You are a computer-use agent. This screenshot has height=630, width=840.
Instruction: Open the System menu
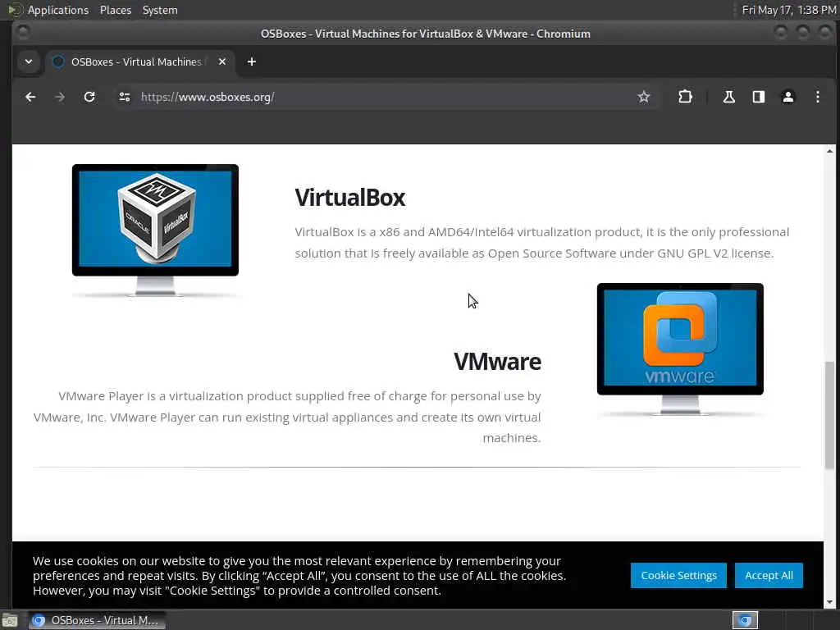tap(160, 10)
